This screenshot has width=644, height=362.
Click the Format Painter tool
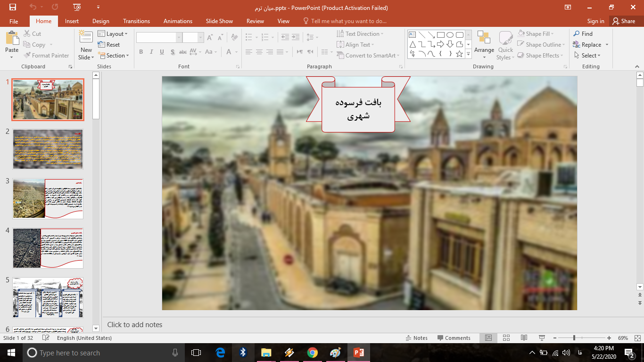46,56
